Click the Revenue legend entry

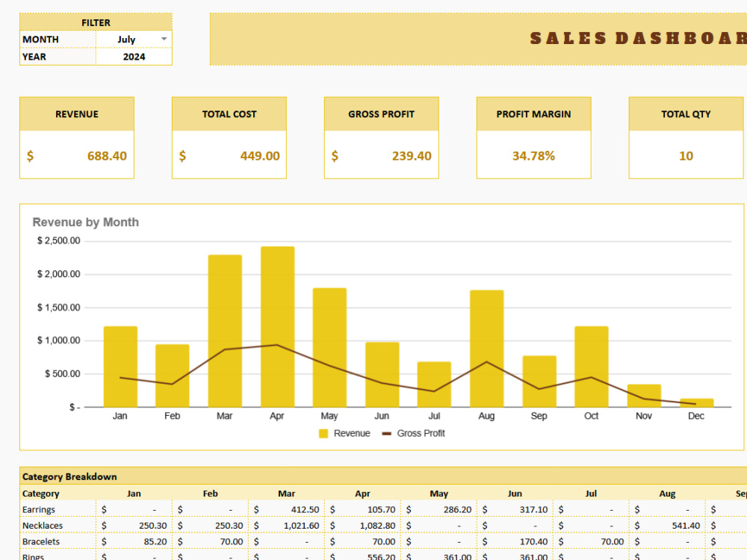point(344,433)
